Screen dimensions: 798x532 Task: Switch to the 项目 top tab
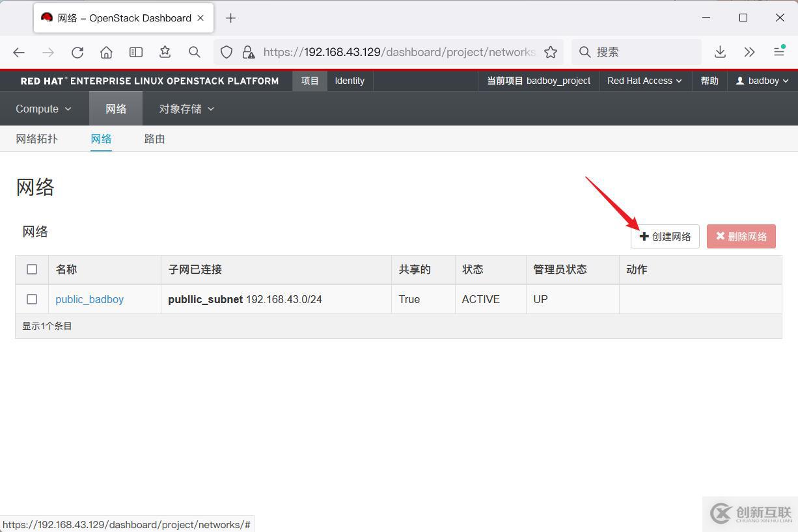click(310, 81)
